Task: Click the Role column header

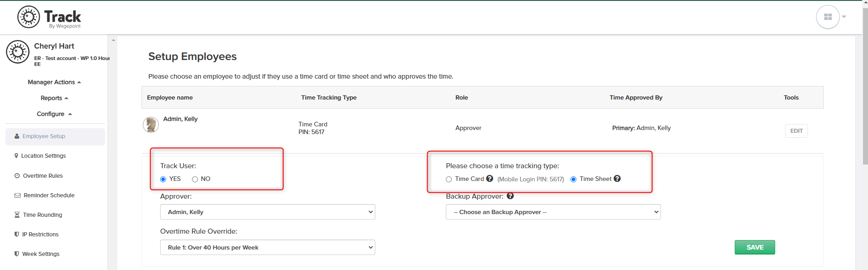Action: pyautogui.click(x=462, y=97)
